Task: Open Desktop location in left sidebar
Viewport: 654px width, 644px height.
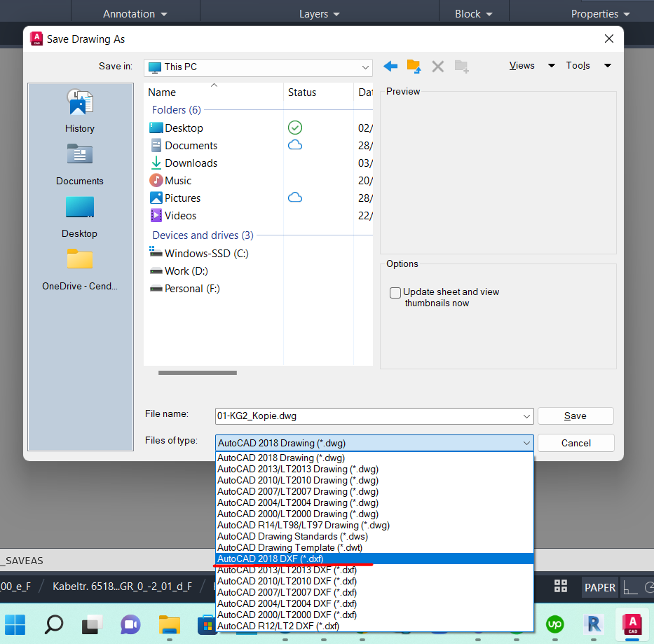Action: (x=80, y=217)
